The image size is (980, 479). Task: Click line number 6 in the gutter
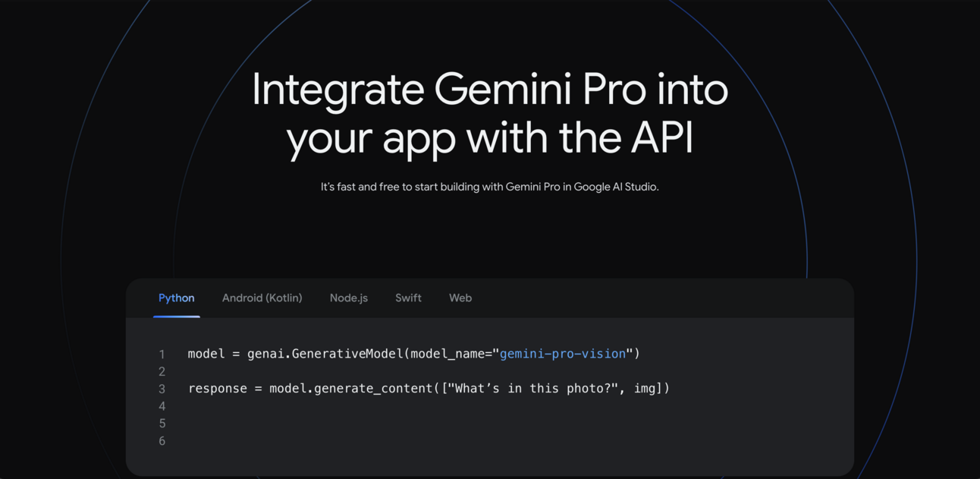click(162, 441)
